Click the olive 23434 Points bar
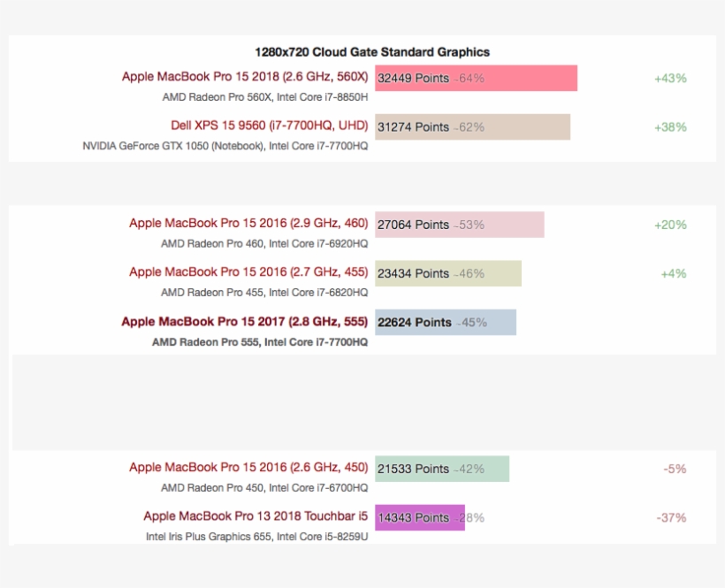This screenshot has width=725, height=588. pos(447,273)
